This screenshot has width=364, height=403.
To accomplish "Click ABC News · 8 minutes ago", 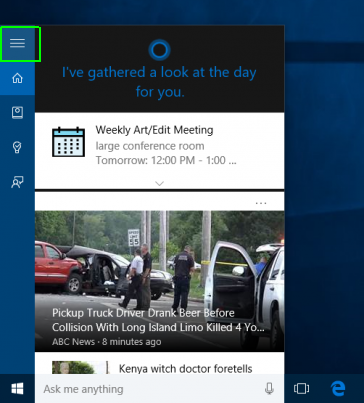I will point(107,342).
